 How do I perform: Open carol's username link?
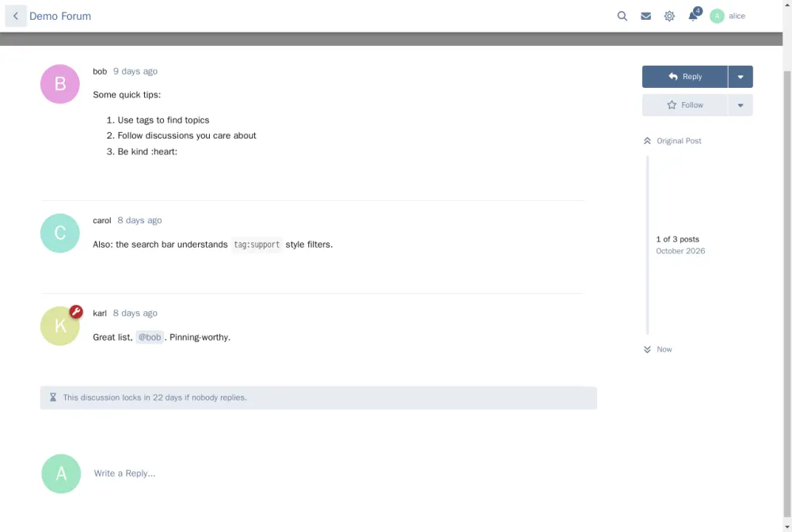(102, 221)
